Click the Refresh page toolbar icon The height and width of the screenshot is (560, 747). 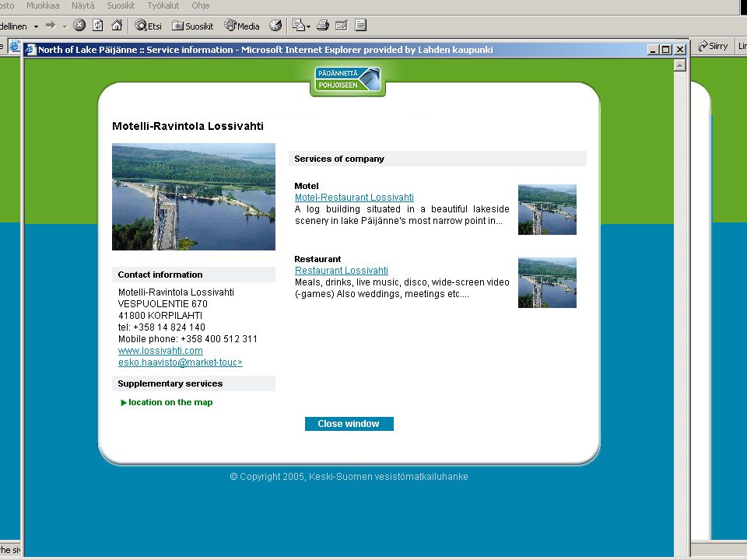98,25
